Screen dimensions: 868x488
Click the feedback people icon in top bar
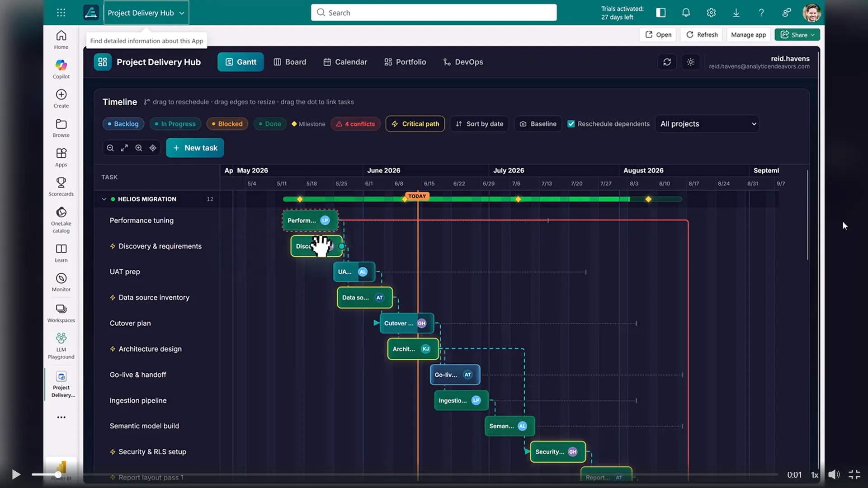tap(787, 13)
